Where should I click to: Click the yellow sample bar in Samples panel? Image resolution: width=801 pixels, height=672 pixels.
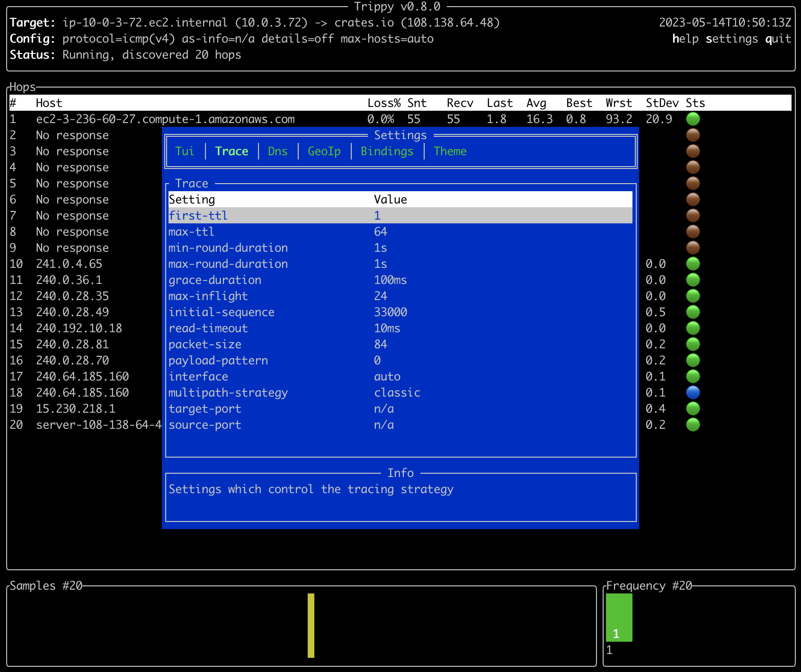pyautogui.click(x=311, y=625)
